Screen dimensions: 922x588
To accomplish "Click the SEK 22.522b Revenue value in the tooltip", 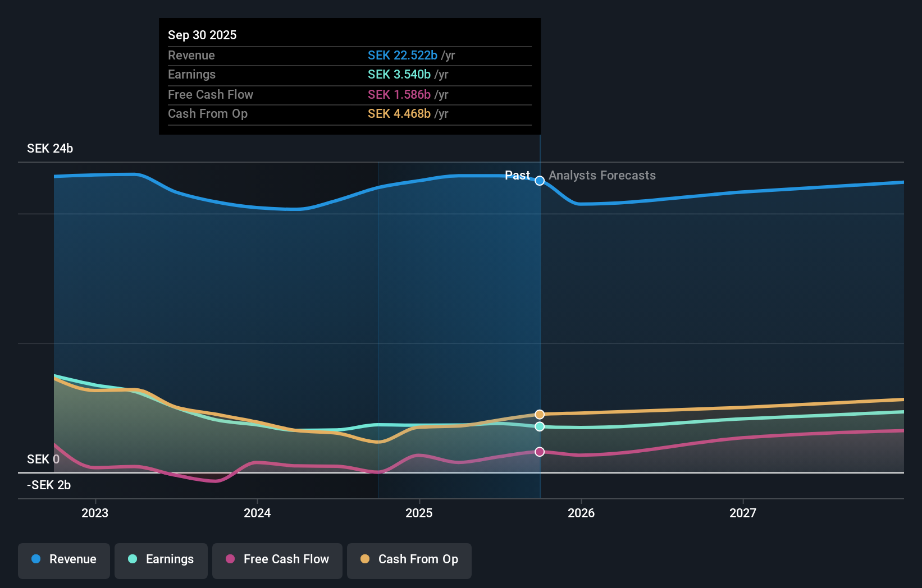I will 402,55.
